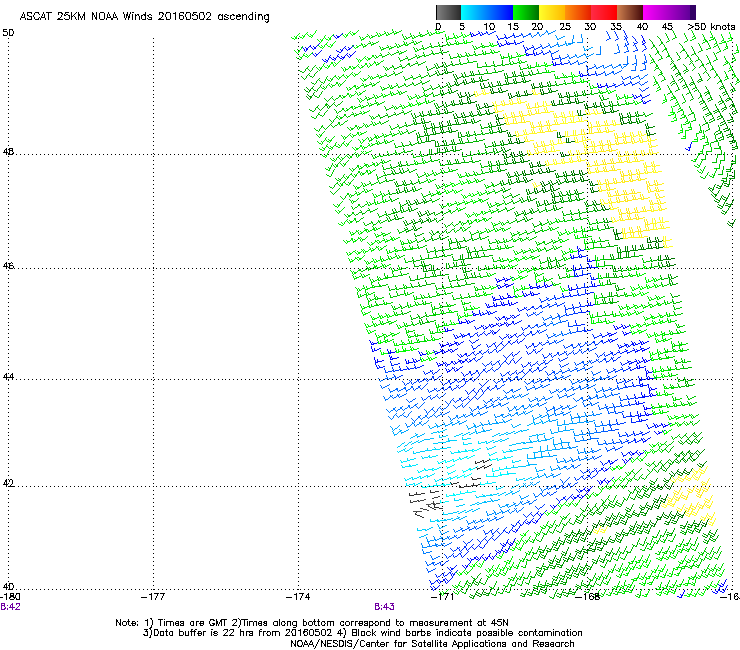Select the gray 0-5 knots legend swatch
Viewport: 740px width, 650px height.
(x=448, y=12)
